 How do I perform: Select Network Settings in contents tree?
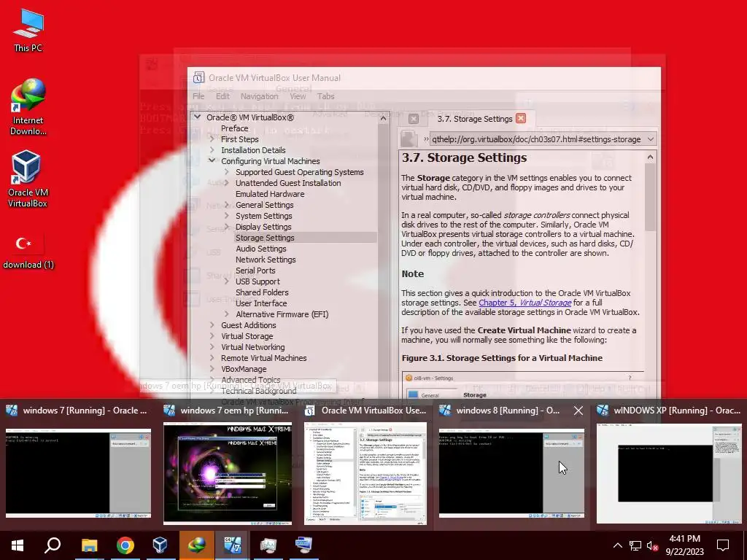click(266, 260)
